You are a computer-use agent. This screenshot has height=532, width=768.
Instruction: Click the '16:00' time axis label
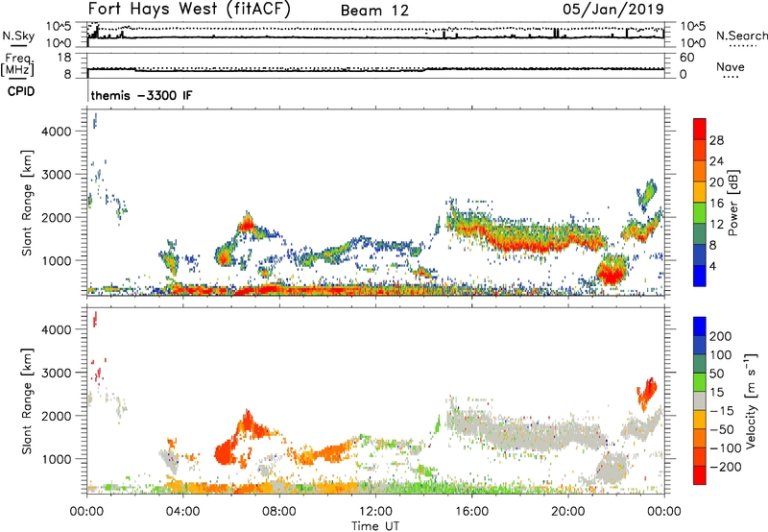pyautogui.click(x=471, y=512)
